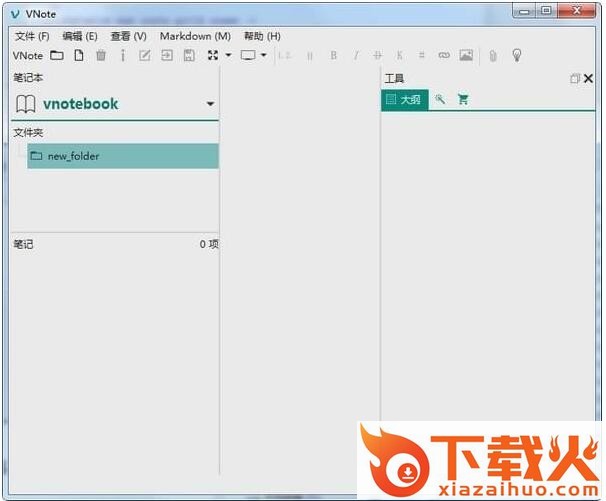
Task: Toggle strikethrough formatting button
Action: point(378,56)
